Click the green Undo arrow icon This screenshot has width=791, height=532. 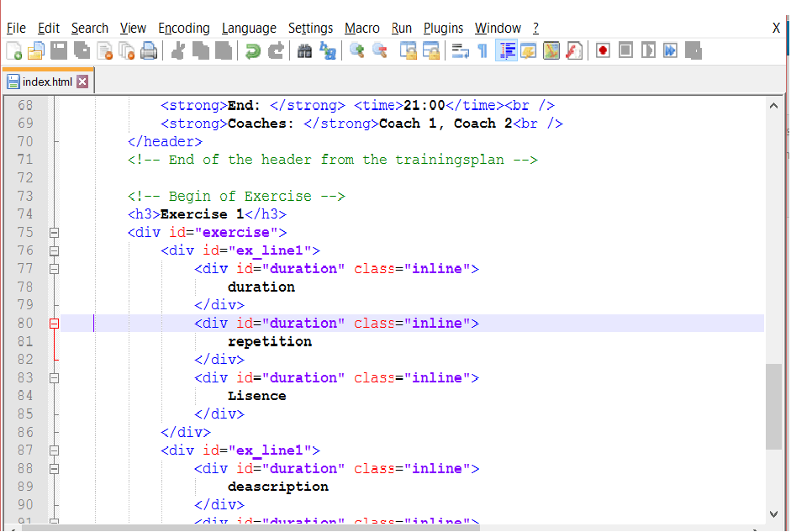[252, 51]
